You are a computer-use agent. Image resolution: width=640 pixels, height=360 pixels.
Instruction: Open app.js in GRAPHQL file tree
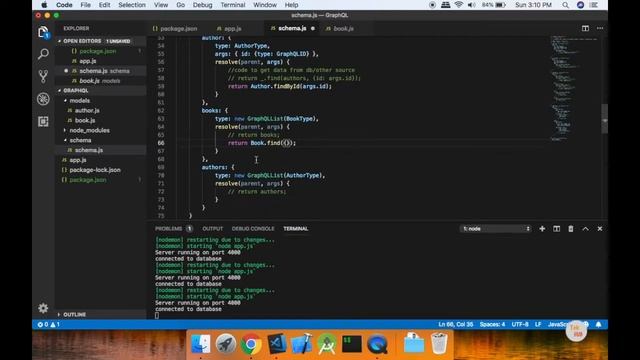(x=78, y=160)
